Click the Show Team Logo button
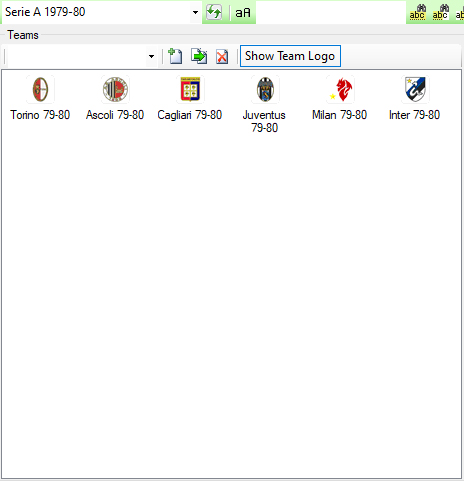This screenshot has height=481, width=464. click(x=290, y=56)
